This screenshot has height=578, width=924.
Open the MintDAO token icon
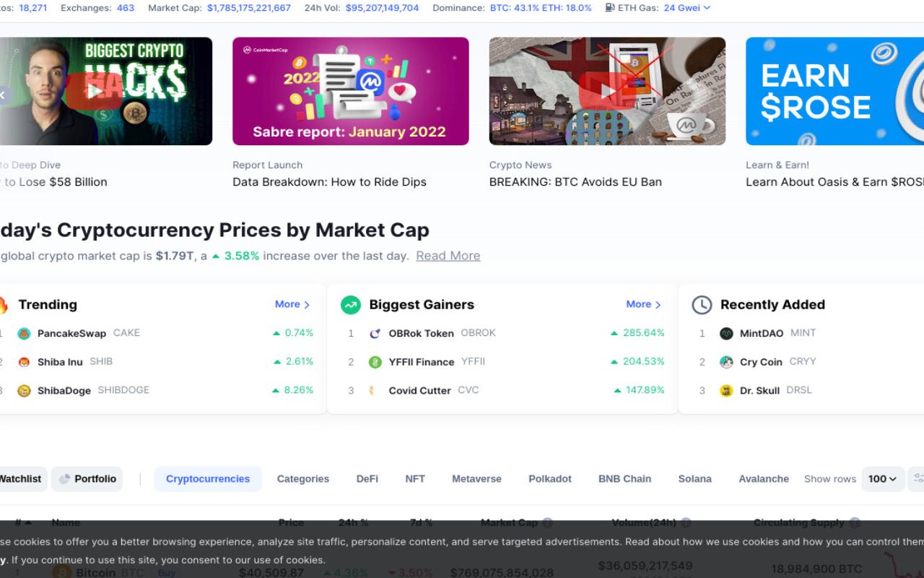(726, 334)
